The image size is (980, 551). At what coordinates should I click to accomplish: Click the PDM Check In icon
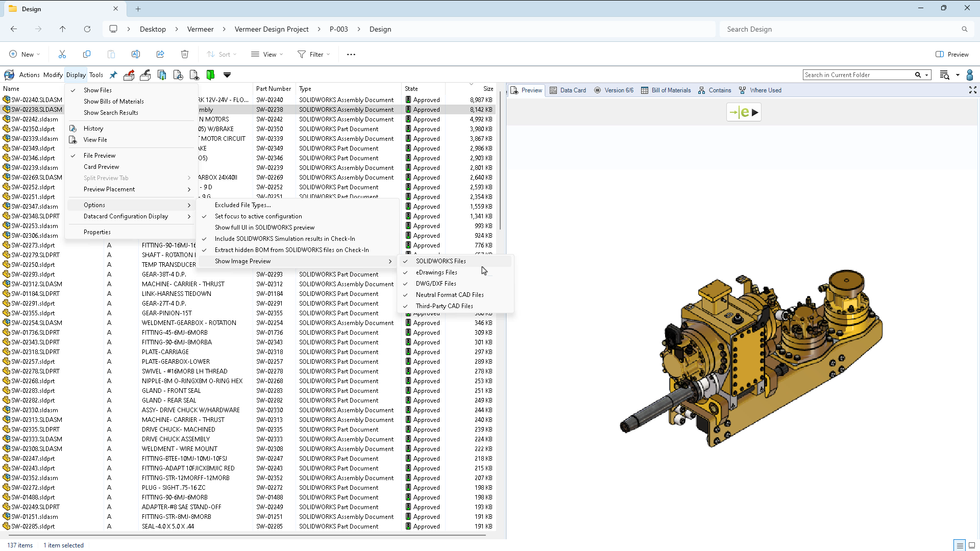(145, 75)
